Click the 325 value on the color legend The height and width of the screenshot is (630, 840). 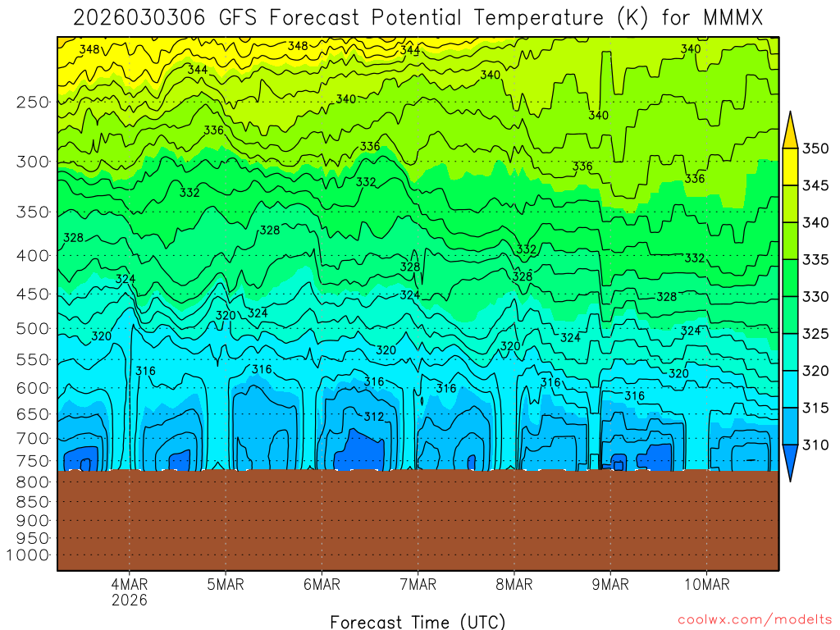point(815,334)
